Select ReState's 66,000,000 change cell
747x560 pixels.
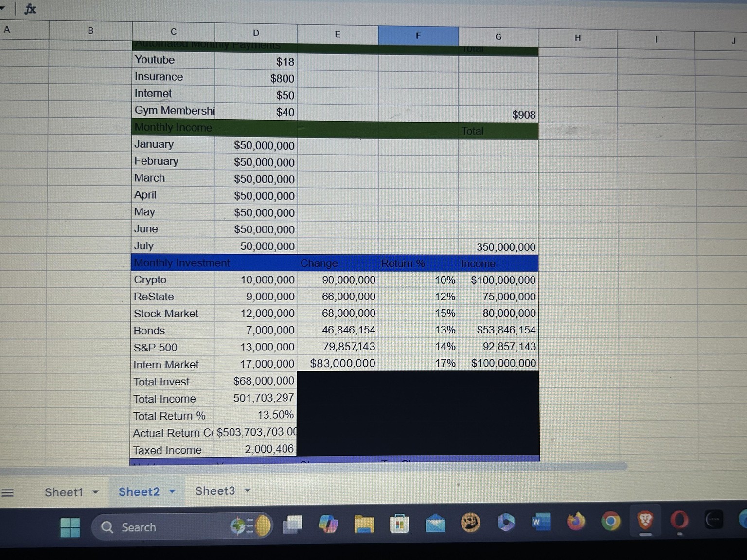338,297
